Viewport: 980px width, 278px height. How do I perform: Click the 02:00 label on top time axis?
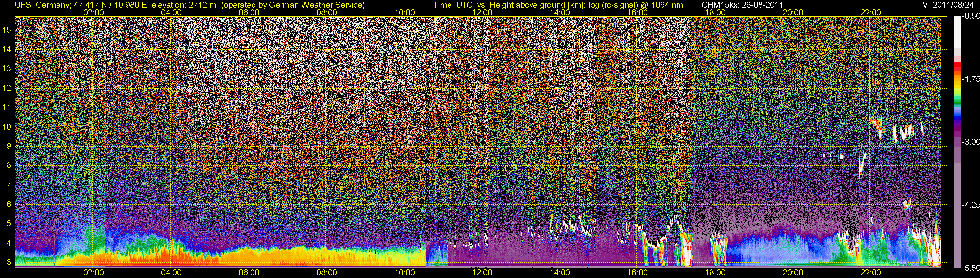[x=93, y=12]
